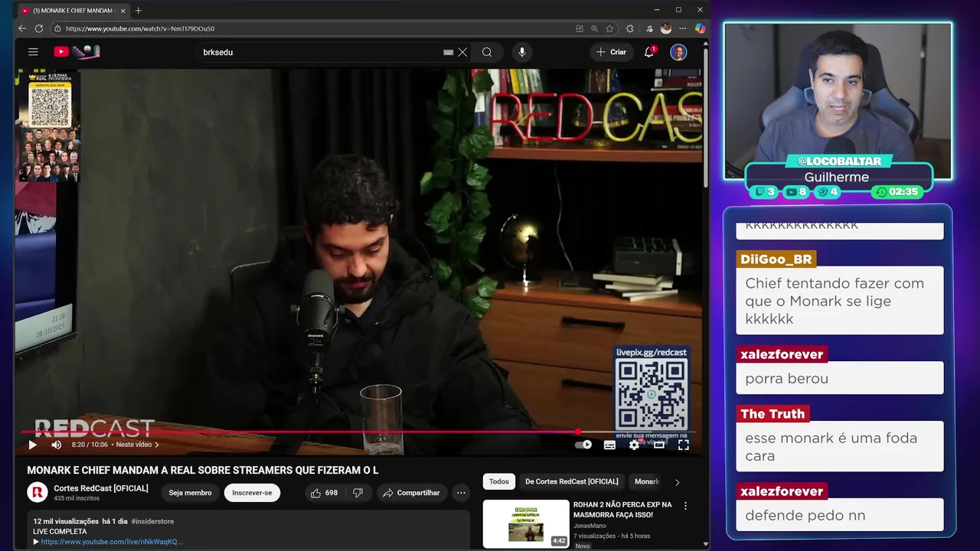Open options for ROHAN 2 suggested video

685,506
